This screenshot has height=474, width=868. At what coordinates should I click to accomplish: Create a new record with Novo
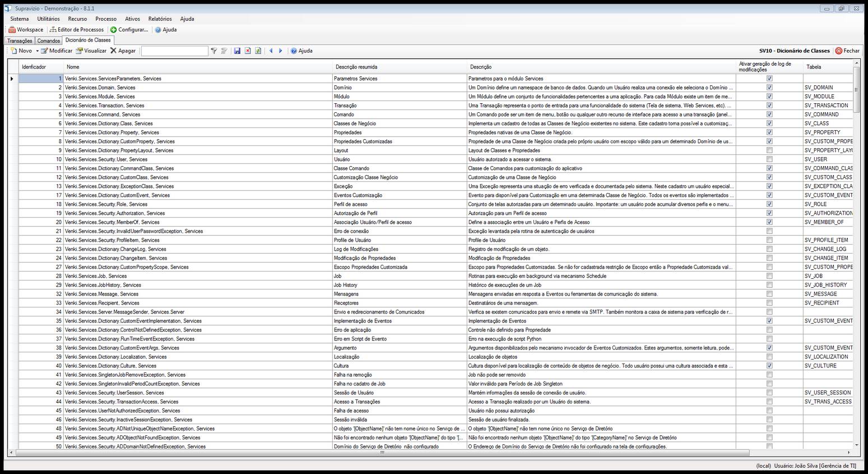coord(21,51)
